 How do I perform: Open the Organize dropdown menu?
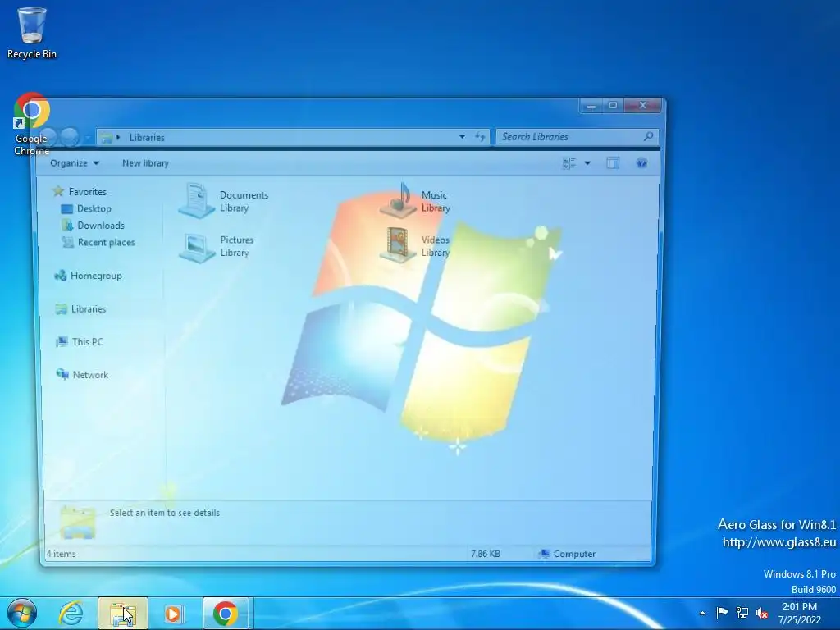pos(75,163)
